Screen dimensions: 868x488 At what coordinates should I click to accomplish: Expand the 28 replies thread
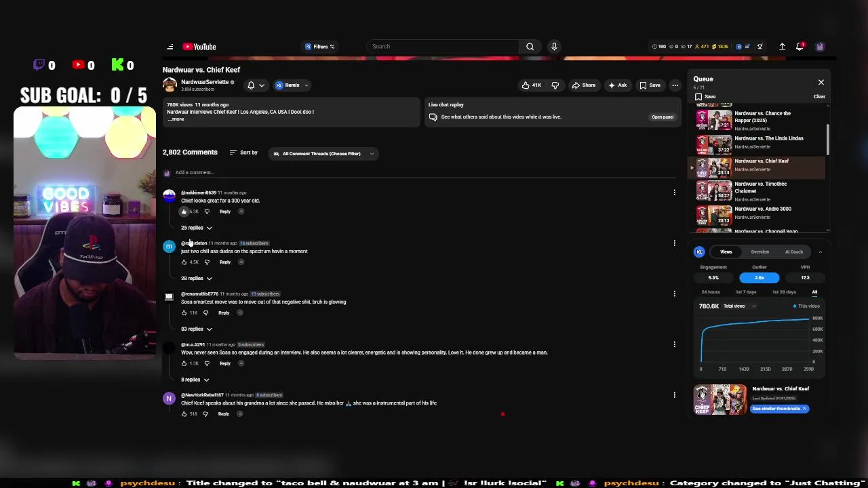coord(196,279)
